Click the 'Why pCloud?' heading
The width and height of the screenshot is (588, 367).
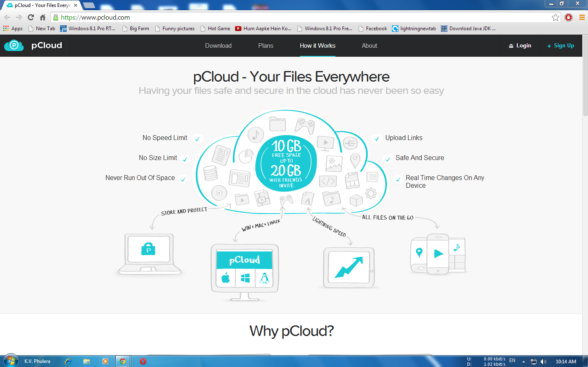coord(292,331)
